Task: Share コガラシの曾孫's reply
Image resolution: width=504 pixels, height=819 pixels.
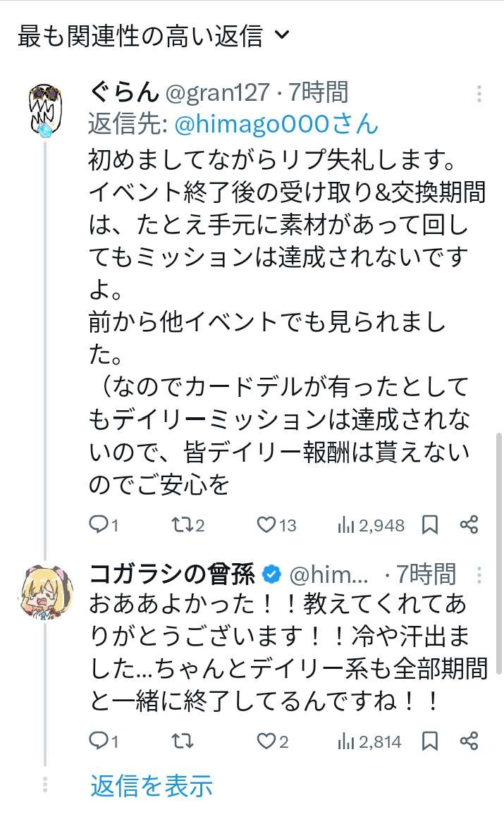Action: pos(469,741)
